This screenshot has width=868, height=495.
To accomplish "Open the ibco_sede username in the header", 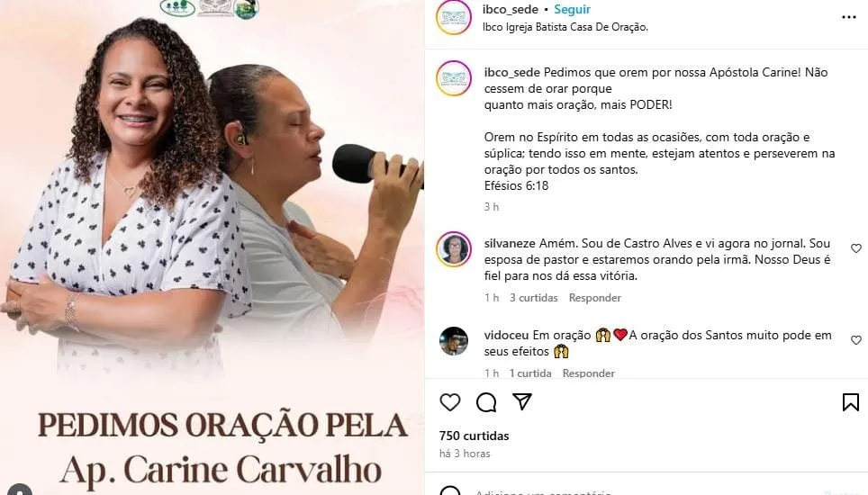I will tap(510, 9).
